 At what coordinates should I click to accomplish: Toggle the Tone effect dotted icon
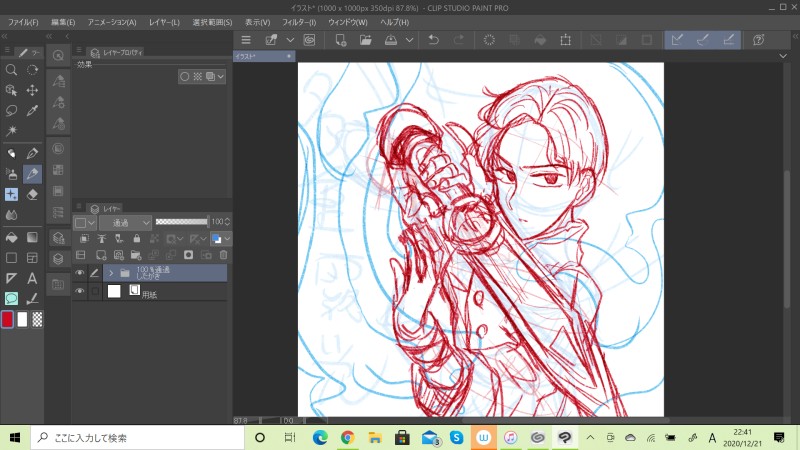(197, 77)
